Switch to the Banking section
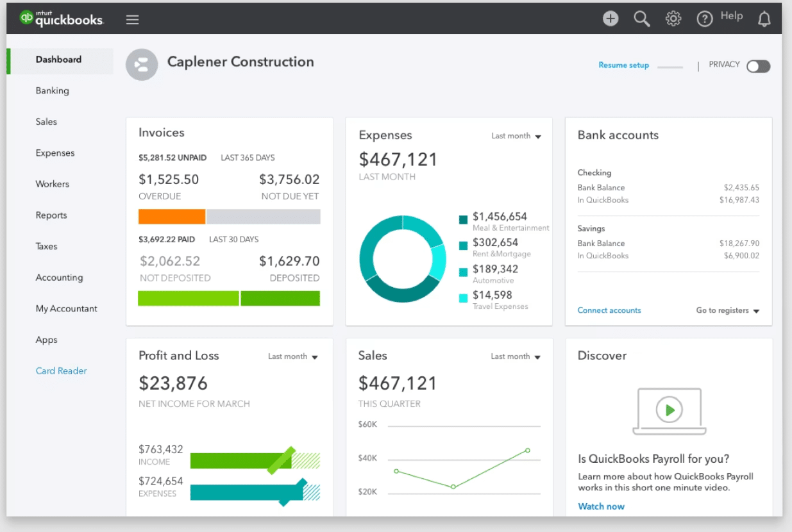 pos(53,90)
